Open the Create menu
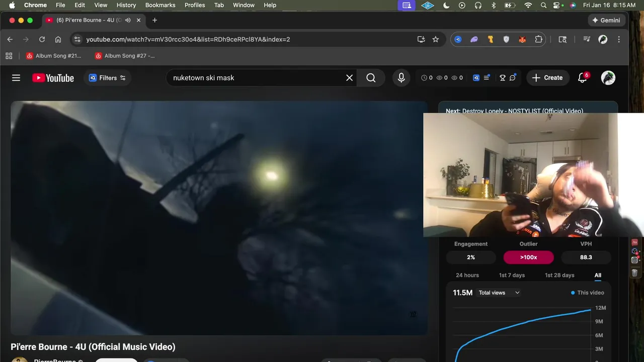 pyautogui.click(x=547, y=78)
